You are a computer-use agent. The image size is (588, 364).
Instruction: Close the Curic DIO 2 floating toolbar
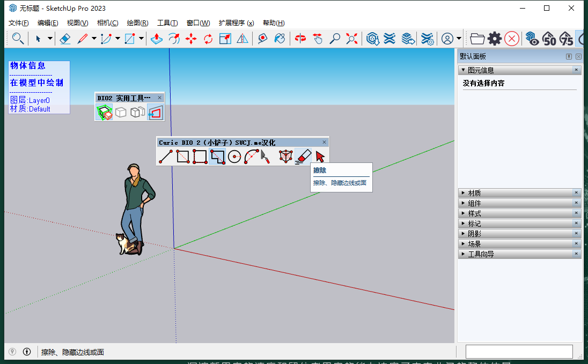[x=324, y=142]
